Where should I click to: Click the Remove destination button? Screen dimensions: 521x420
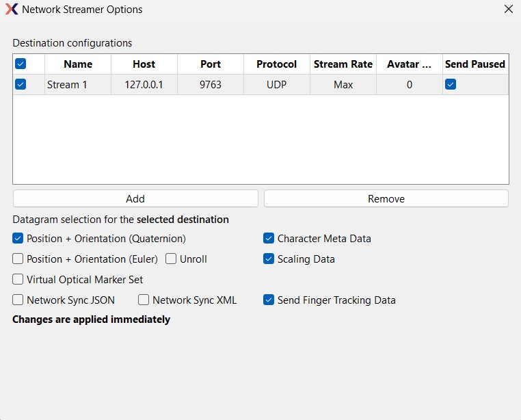pos(386,198)
